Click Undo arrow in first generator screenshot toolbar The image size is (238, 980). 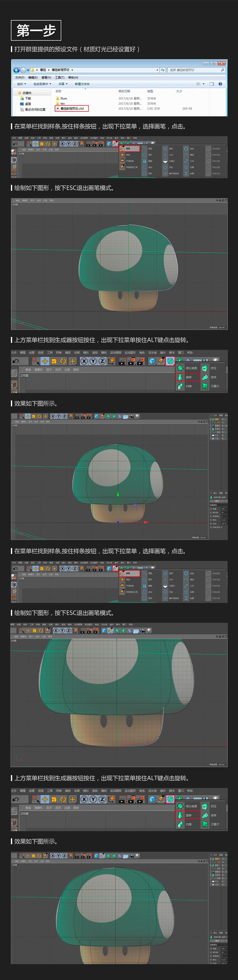16,362
